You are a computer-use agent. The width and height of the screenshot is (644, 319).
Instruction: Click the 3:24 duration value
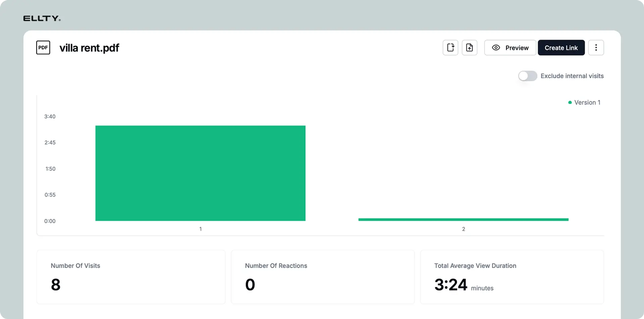point(450,285)
